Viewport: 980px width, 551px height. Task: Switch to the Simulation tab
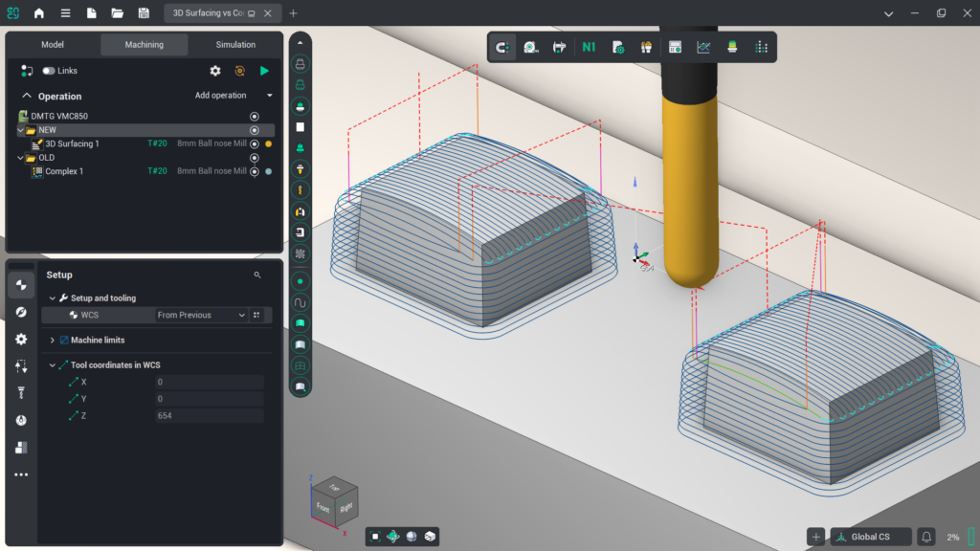click(235, 44)
